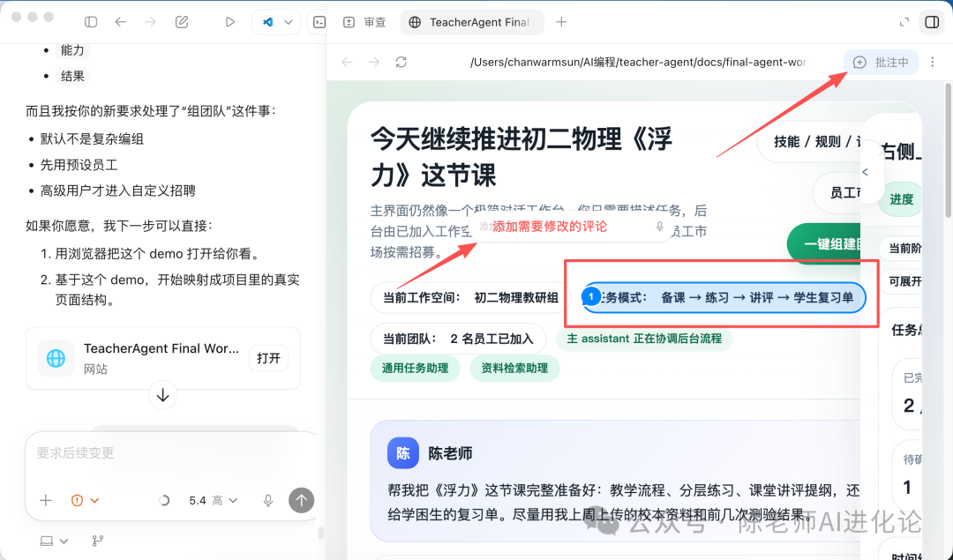Add attachment with the plus icon

46,501
